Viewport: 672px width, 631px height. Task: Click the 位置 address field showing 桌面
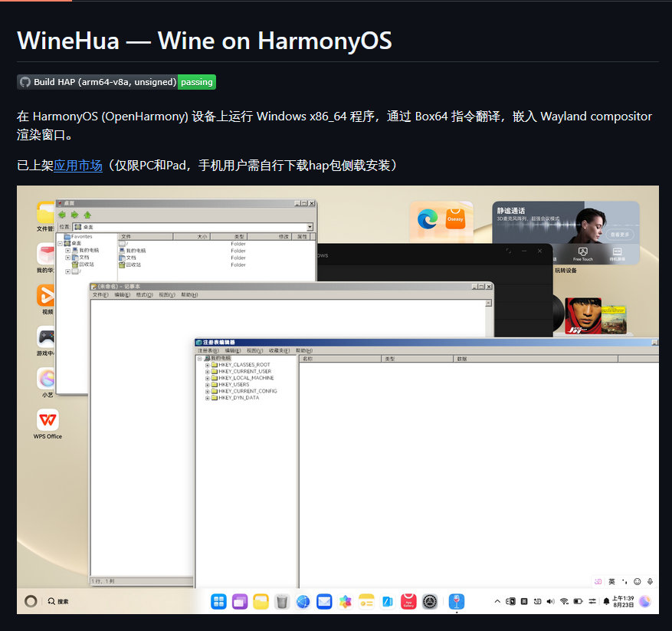pyautogui.click(x=192, y=227)
